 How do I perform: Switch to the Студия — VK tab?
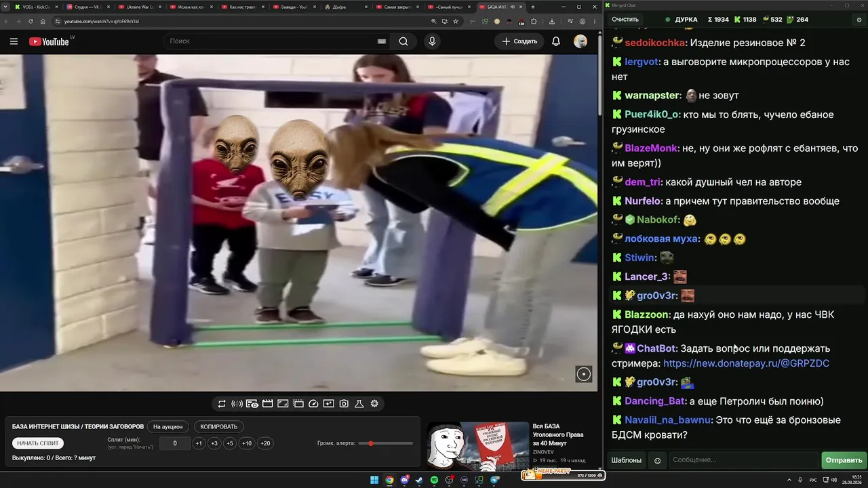87,7
